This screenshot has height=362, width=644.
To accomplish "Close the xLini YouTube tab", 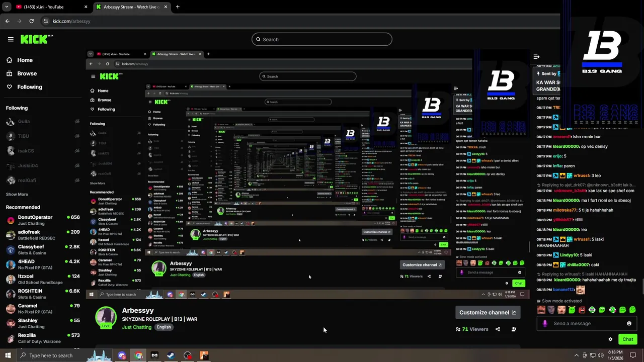I will coord(86,7).
